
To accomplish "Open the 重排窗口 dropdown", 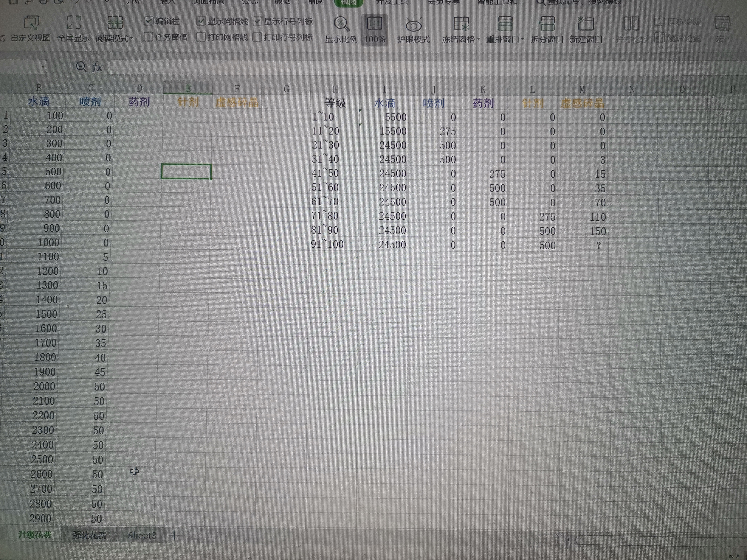I will 522,39.
